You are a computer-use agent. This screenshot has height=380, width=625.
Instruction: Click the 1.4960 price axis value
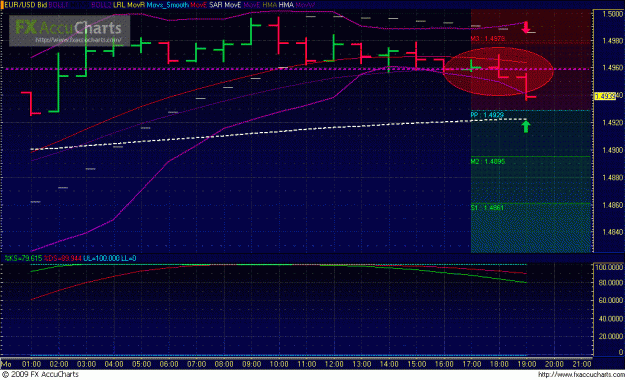coord(613,68)
